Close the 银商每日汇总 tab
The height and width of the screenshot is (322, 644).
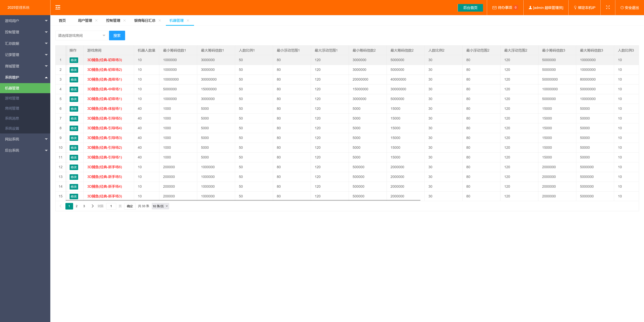pos(160,20)
